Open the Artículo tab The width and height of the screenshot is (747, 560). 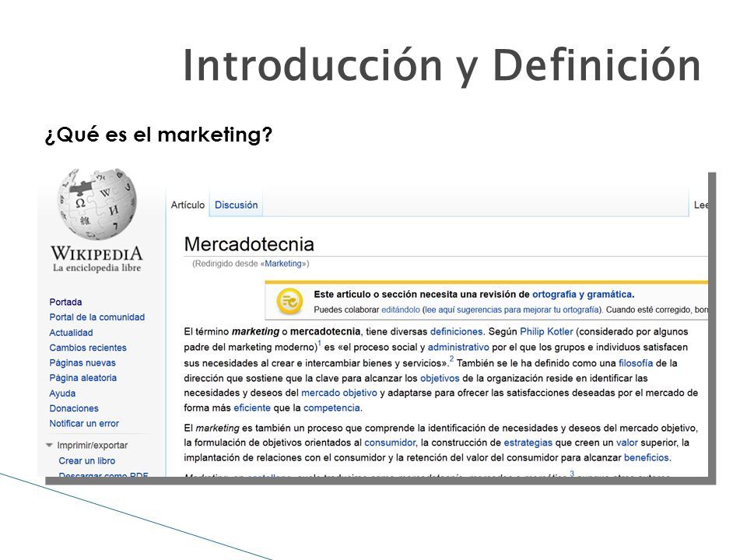tap(188, 205)
